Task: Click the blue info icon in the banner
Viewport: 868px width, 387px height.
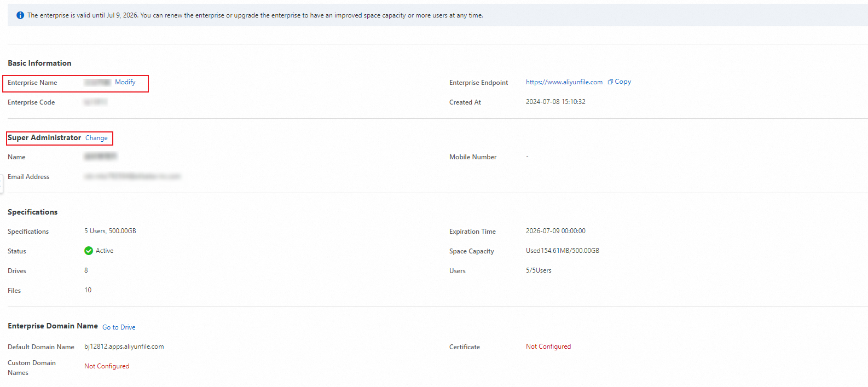Action: [20, 15]
